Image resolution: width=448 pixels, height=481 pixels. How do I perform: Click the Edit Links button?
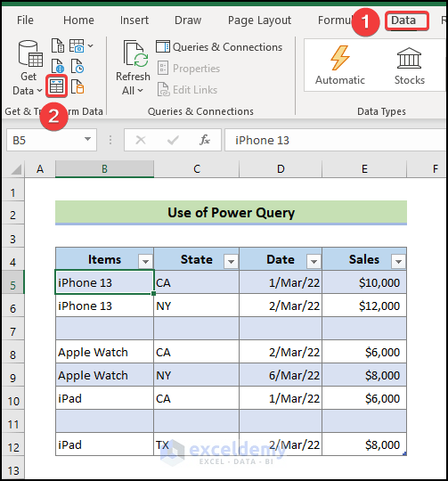[187, 90]
